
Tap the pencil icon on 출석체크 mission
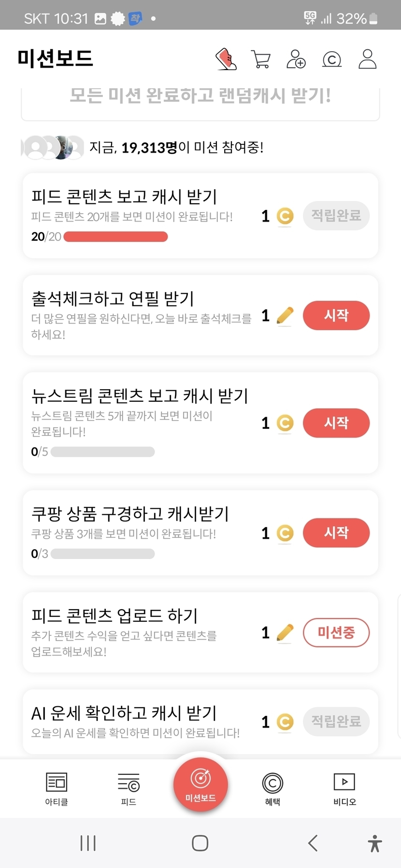(x=285, y=316)
